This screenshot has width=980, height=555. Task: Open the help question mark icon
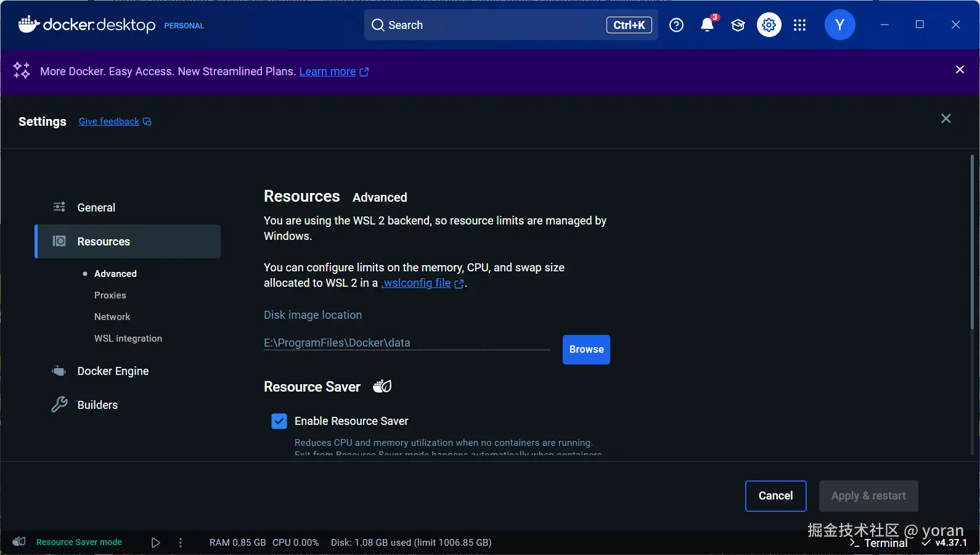(676, 25)
